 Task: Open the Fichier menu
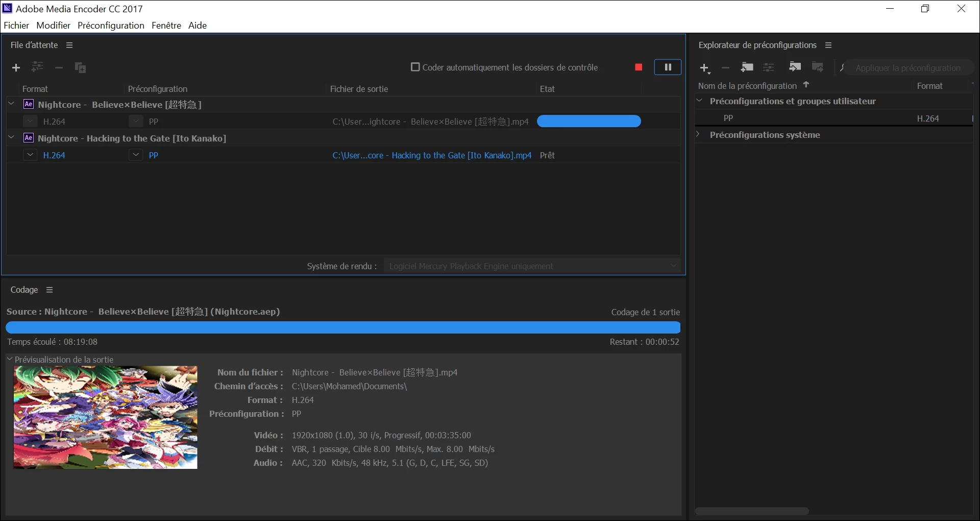pos(16,26)
